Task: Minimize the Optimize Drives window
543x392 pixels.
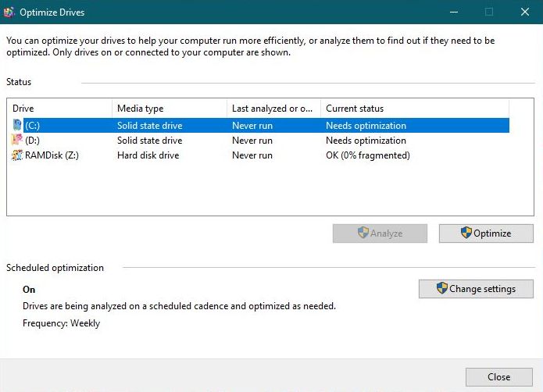Action: (x=453, y=12)
